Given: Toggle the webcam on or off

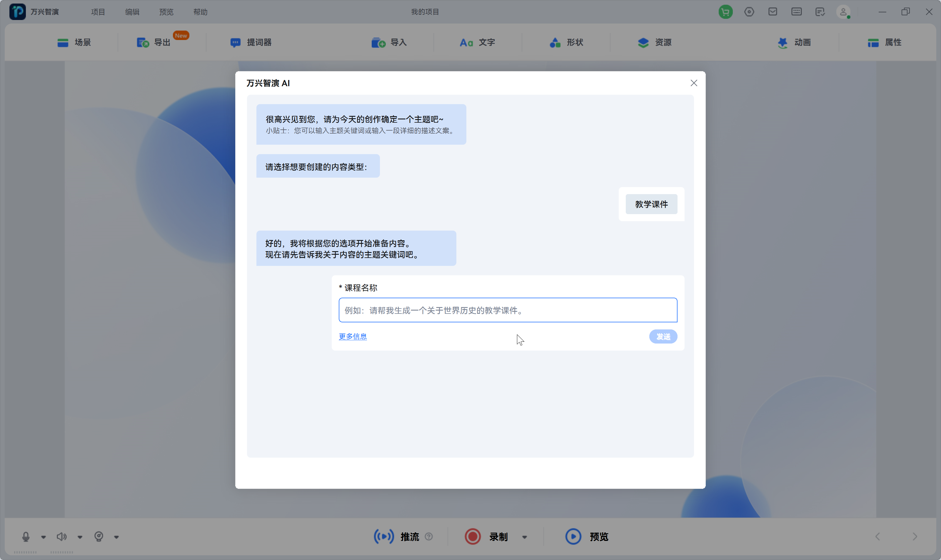Looking at the screenshot, I should click(x=99, y=536).
